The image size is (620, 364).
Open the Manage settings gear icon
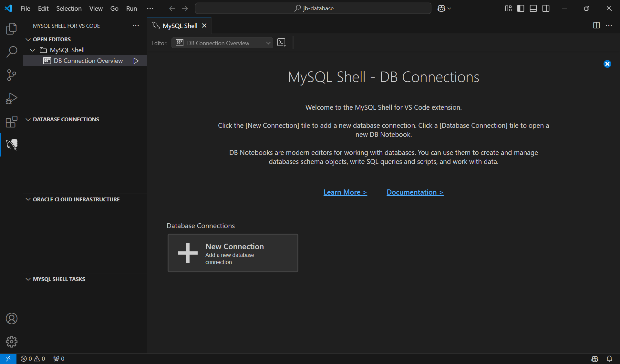tap(11, 342)
